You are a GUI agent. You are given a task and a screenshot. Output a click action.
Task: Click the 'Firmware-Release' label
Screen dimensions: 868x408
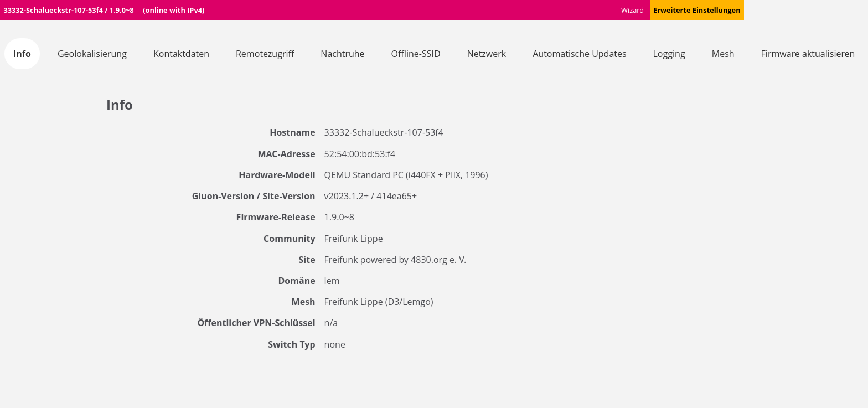(276, 217)
